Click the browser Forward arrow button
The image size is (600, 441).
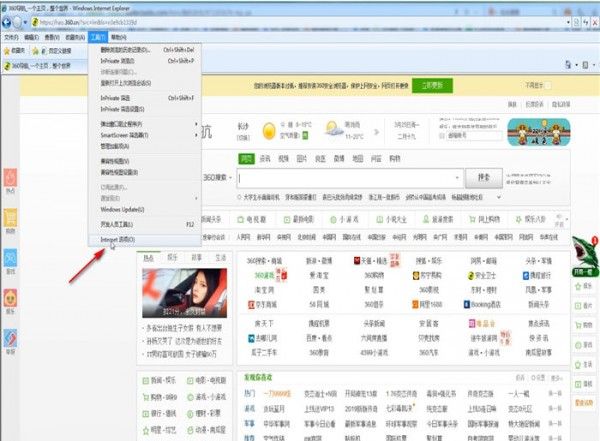point(18,22)
